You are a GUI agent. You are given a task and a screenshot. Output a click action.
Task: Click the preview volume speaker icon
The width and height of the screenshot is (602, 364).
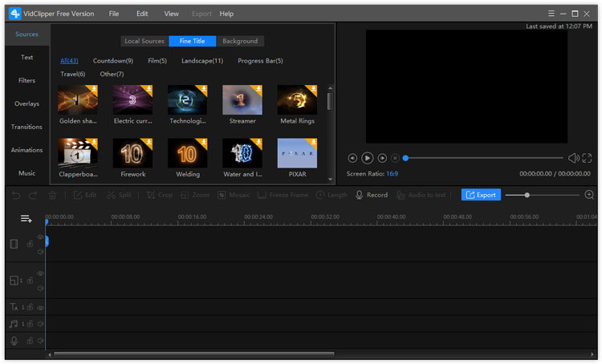pos(574,158)
